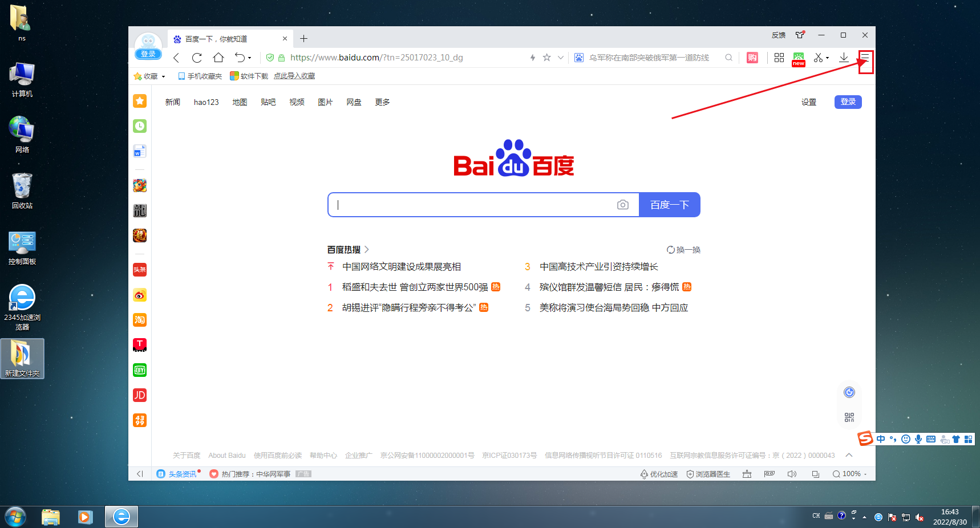980x528 pixels.
Task: Toggle Sogou microphone voice input
Action: click(x=918, y=439)
